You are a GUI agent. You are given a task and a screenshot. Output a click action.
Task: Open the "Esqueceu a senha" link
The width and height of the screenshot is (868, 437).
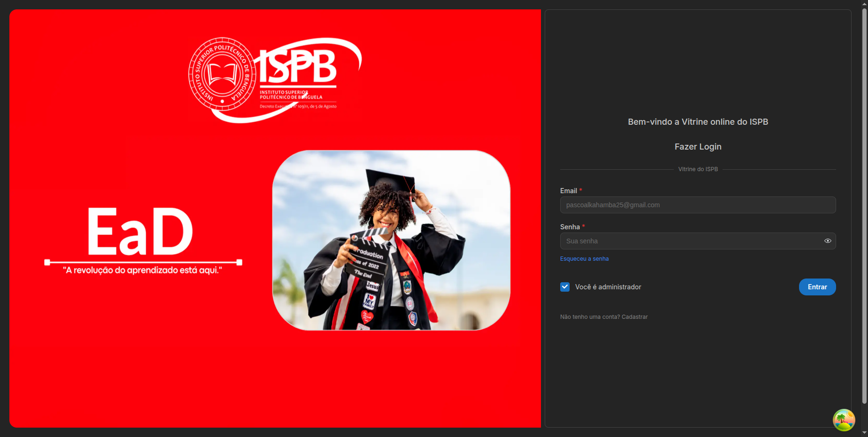pyautogui.click(x=584, y=258)
